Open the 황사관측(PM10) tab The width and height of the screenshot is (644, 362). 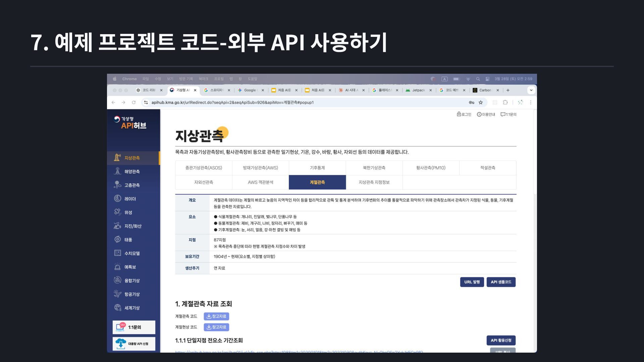coord(431,168)
